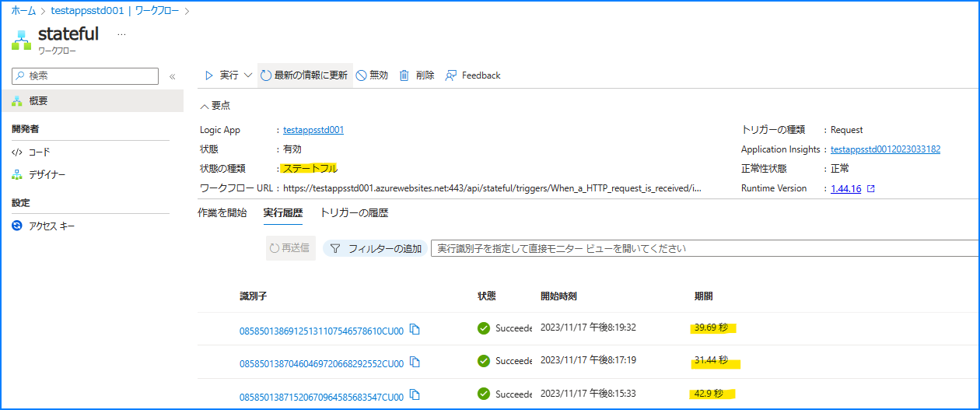Collapse the 要点 essentials section
The image size is (980, 410).
[x=215, y=105]
